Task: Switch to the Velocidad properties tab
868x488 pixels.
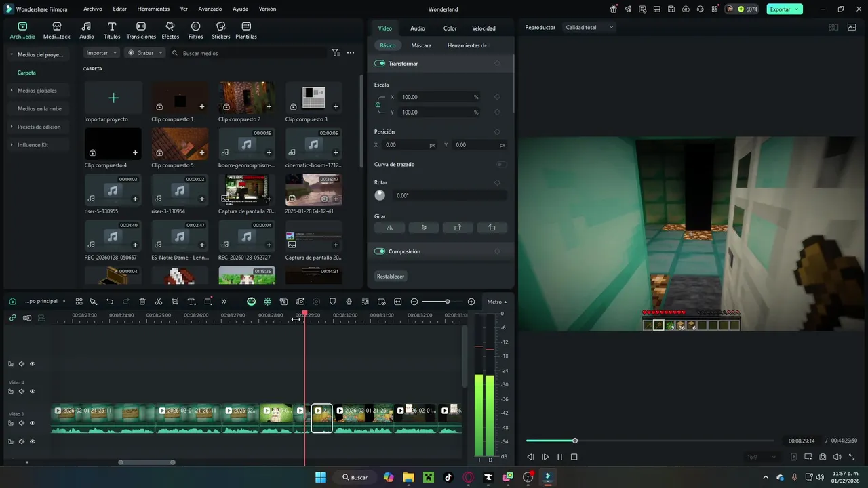Action: pos(484,28)
